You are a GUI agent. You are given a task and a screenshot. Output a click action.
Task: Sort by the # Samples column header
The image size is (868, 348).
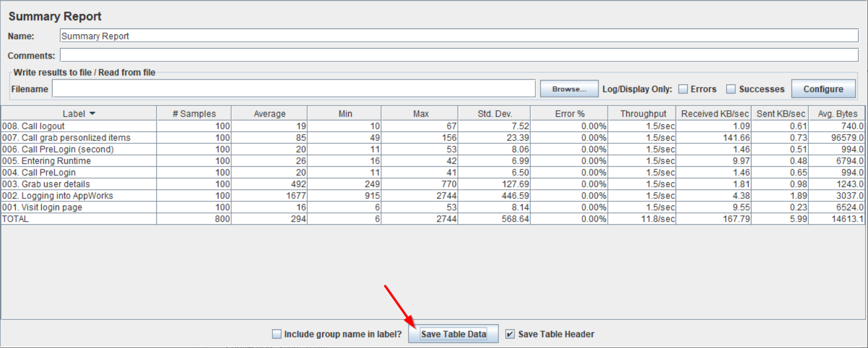(x=194, y=114)
